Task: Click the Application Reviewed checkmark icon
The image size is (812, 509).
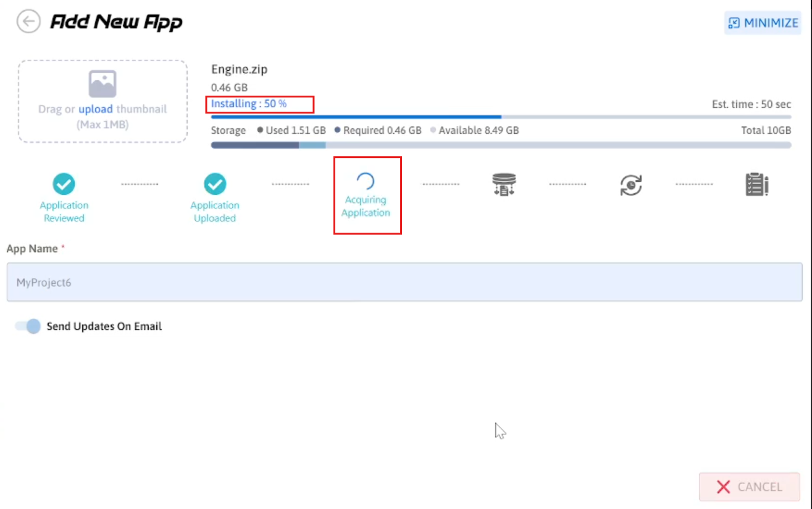Action: tap(64, 183)
